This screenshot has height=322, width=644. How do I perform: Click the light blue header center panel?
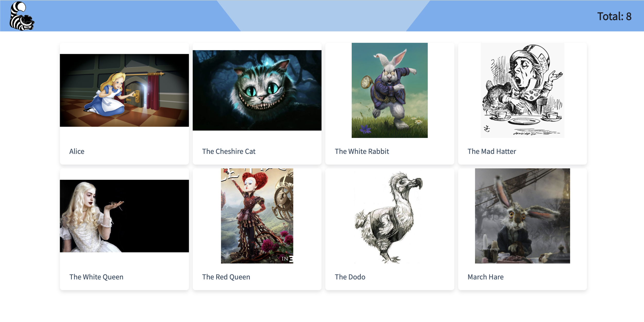coord(323,16)
